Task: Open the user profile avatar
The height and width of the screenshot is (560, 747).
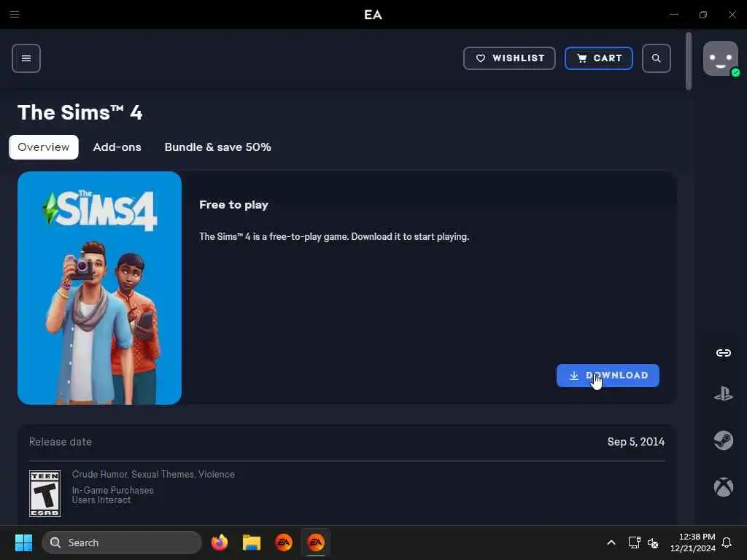Action: click(x=721, y=58)
